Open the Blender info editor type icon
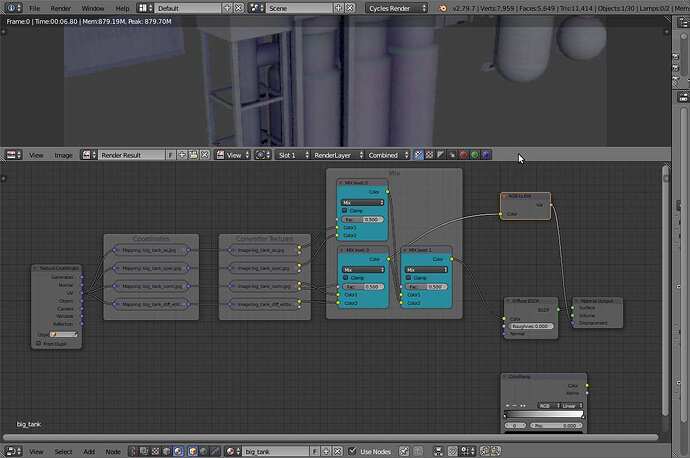The width and height of the screenshot is (690, 458). click(14, 8)
